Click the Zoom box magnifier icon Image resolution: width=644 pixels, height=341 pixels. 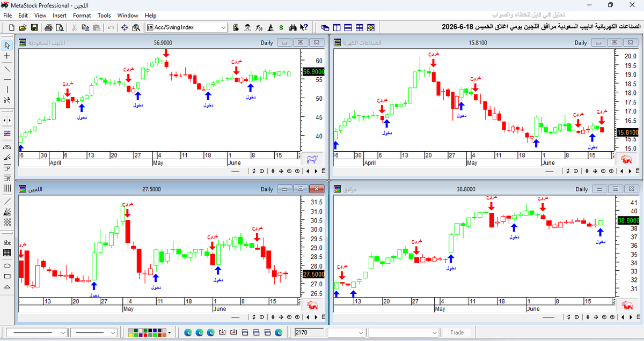click(136, 27)
